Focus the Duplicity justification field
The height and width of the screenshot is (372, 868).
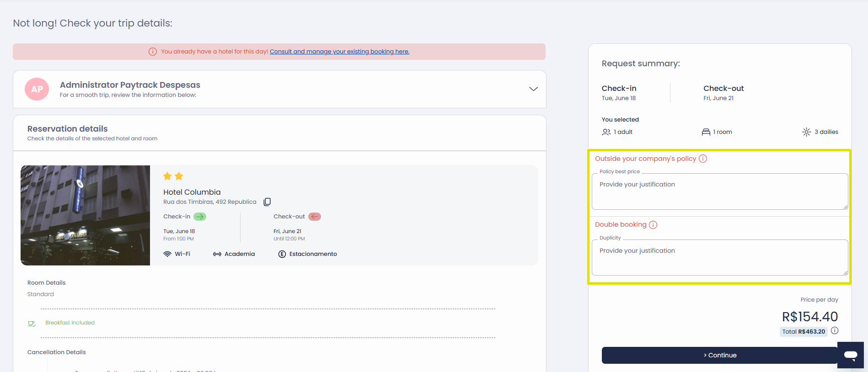click(x=720, y=257)
